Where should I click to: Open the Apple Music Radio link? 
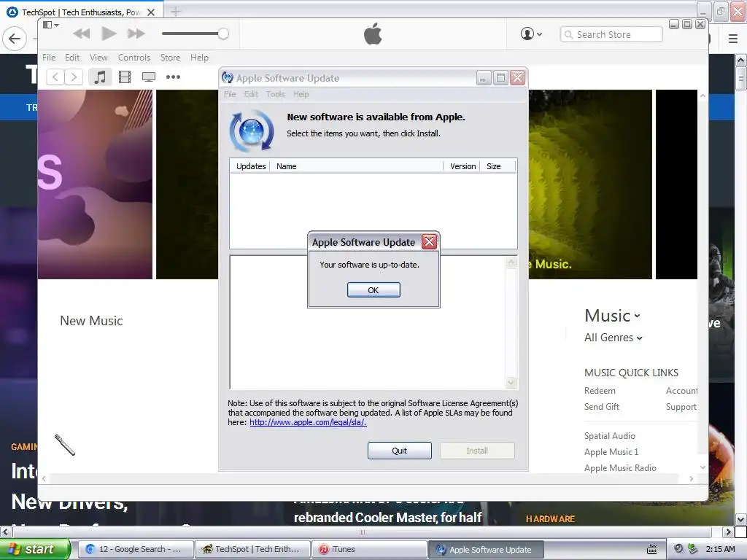pos(620,468)
